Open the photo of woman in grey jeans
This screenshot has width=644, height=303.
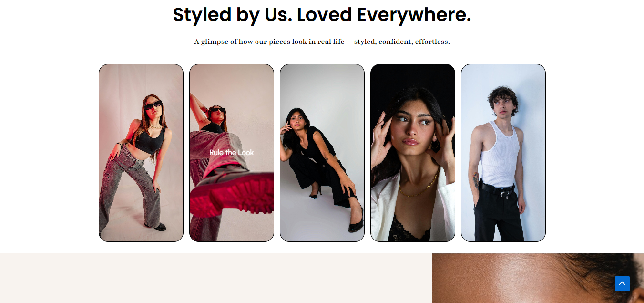(x=141, y=153)
